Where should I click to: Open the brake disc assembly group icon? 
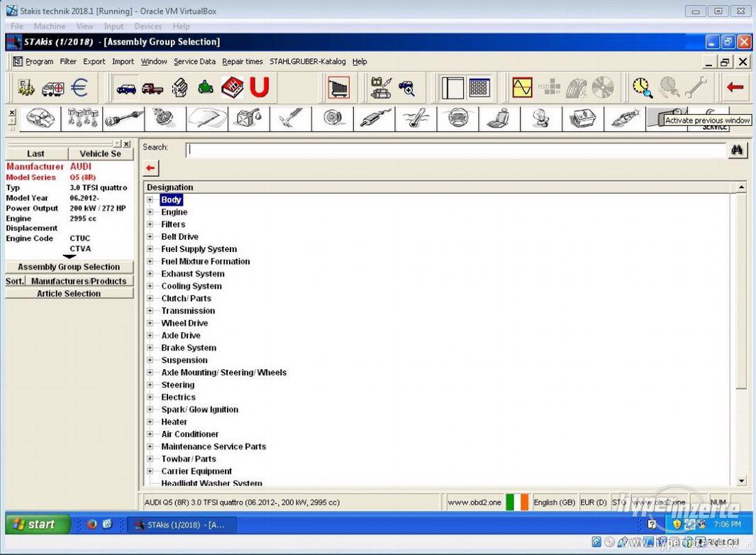coord(333,119)
